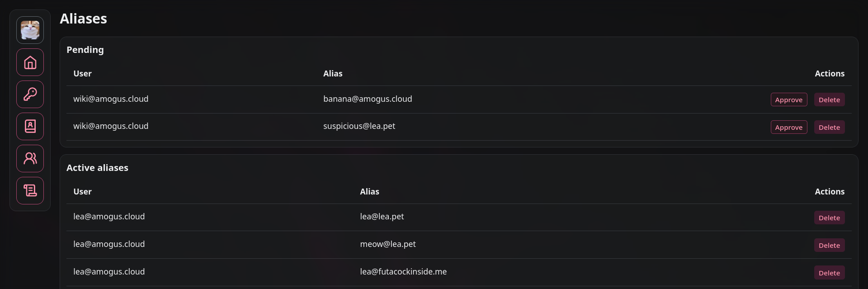
Task: Delete the meow@lea.pet active alias
Action: click(829, 246)
